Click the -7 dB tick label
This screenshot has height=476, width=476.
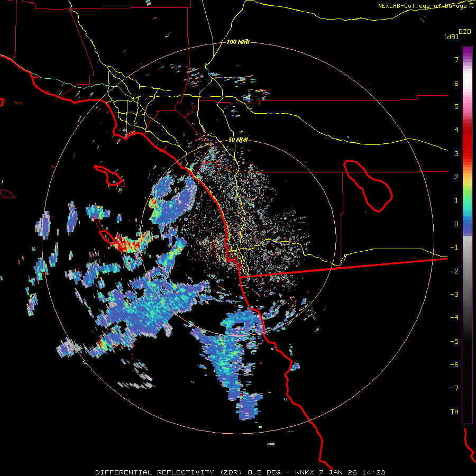click(x=454, y=388)
